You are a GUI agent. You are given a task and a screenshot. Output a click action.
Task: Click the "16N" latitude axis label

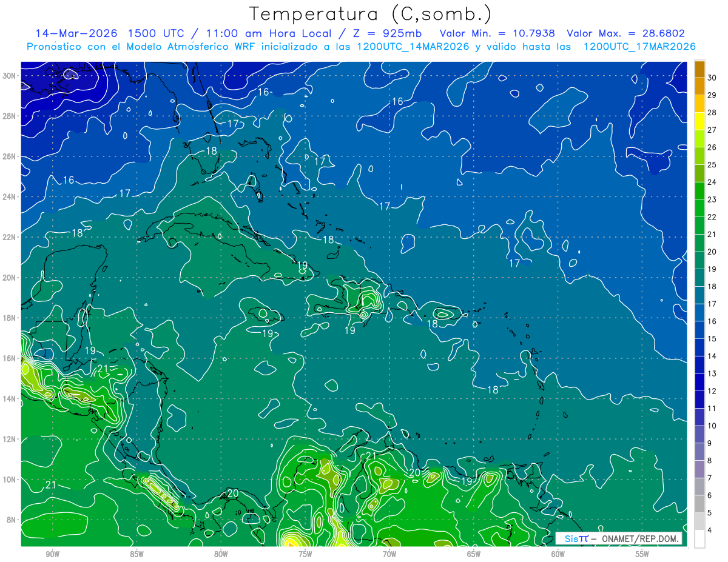10,358
